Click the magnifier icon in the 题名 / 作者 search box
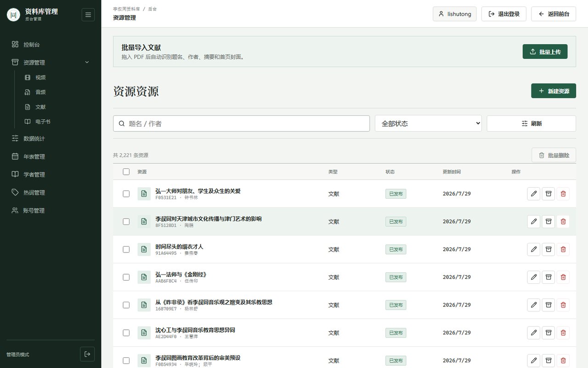 (122, 123)
